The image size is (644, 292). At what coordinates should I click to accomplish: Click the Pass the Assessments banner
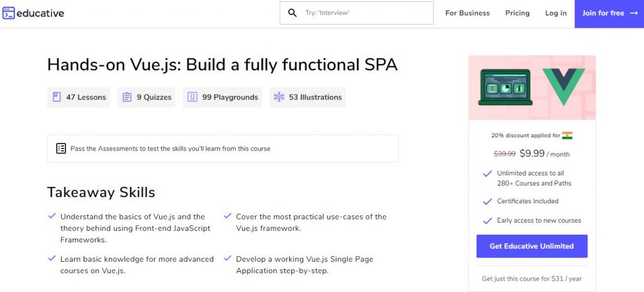(223, 149)
